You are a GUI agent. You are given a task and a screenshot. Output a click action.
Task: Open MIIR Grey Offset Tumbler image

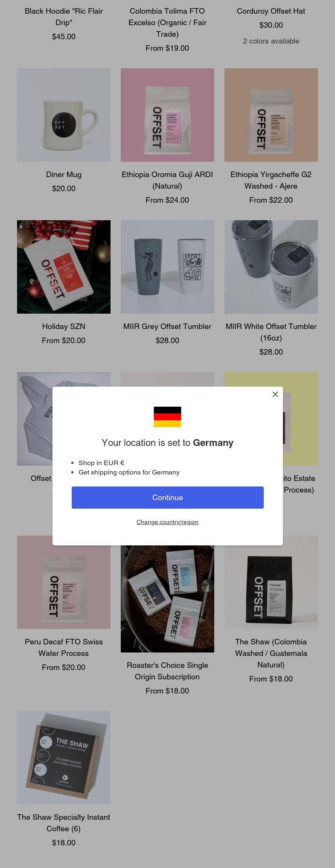click(167, 267)
